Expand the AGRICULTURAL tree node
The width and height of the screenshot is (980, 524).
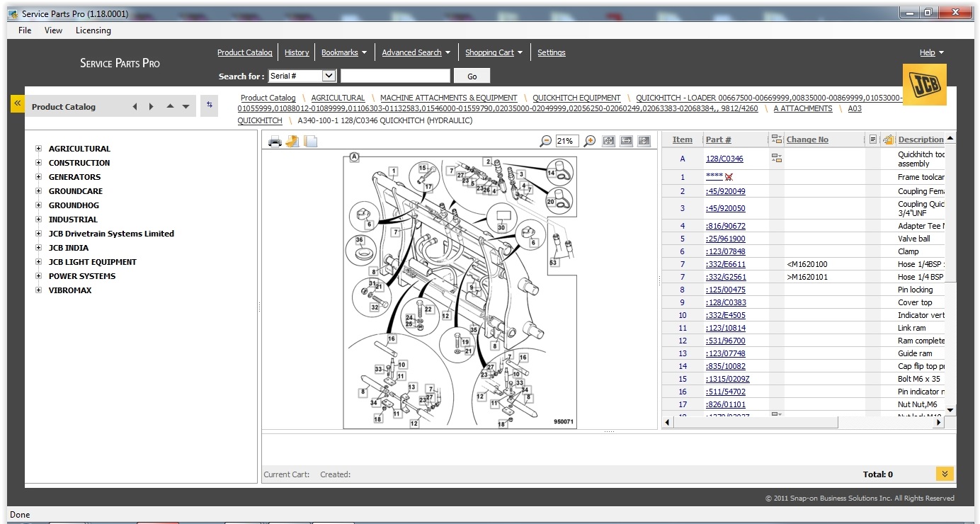(39, 149)
